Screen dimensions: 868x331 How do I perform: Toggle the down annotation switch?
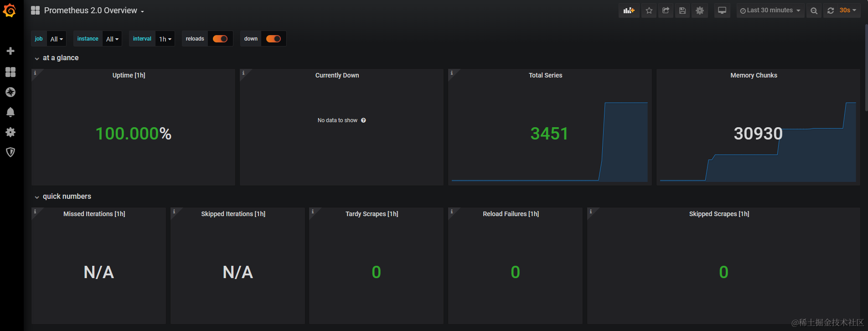(x=274, y=39)
